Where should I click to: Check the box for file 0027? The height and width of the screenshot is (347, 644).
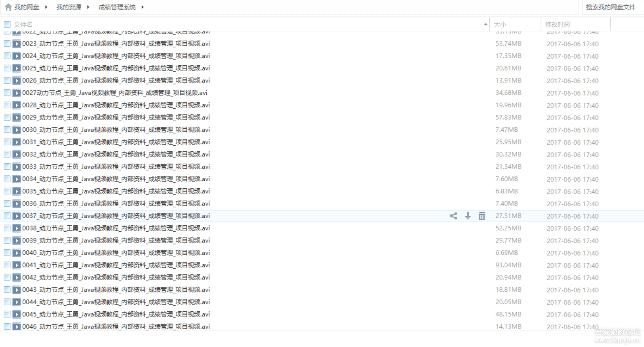click(x=7, y=92)
